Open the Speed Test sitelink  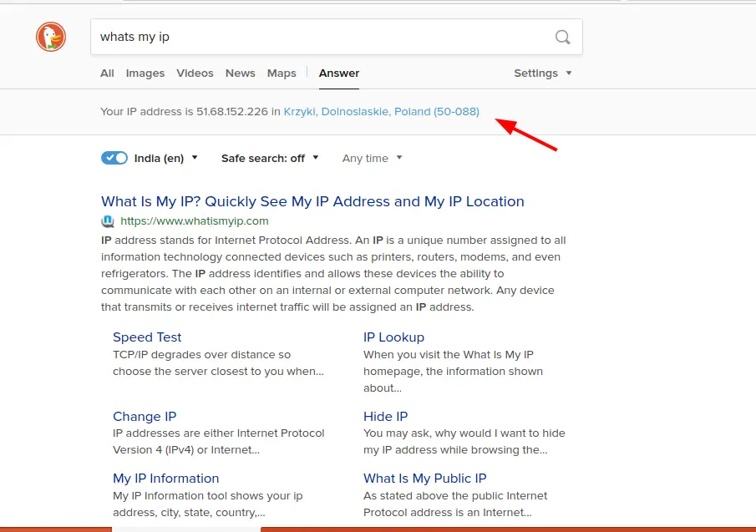(147, 337)
